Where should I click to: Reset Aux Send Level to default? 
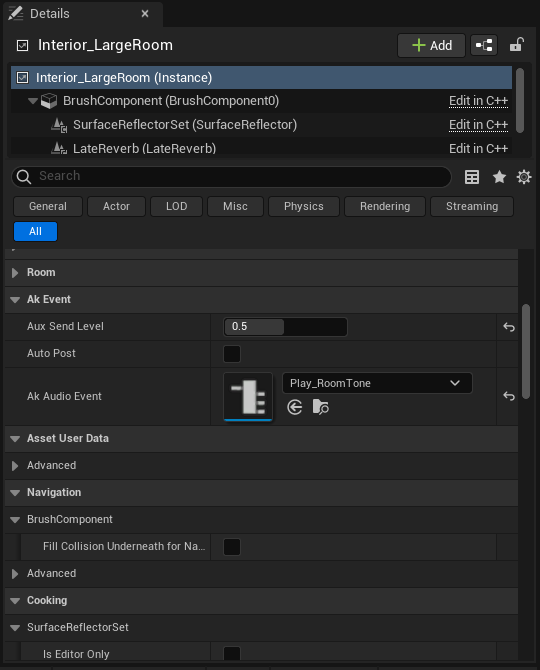click(x=509, y=327)
